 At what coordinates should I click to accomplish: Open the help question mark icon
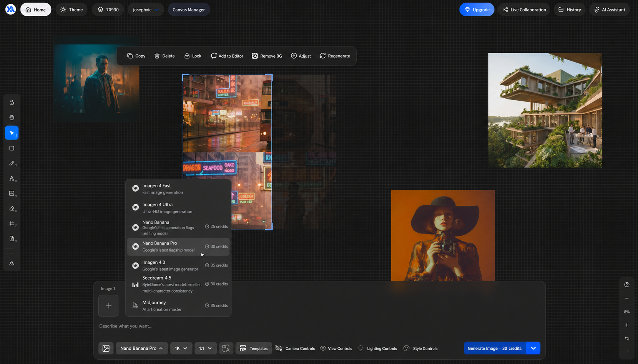[x=627, y=285]
